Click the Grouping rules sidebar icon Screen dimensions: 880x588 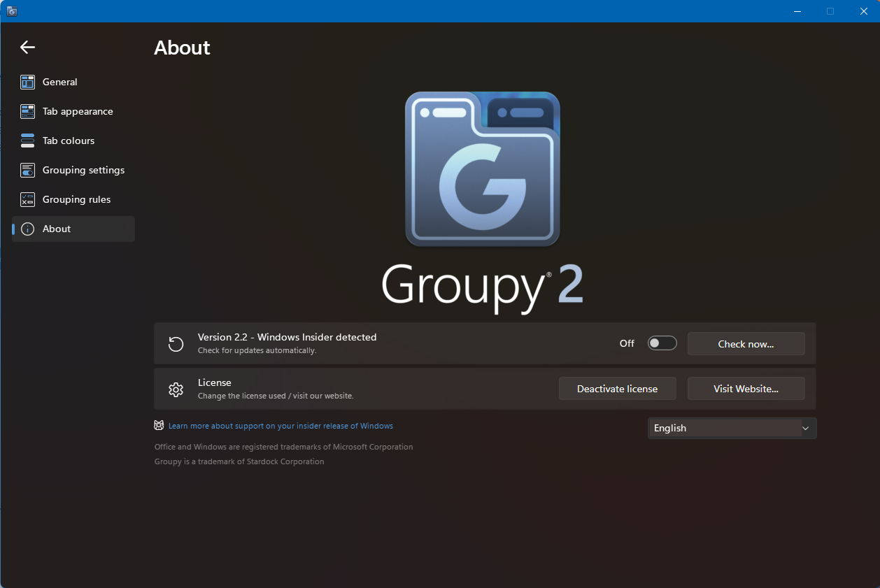pyautogui.click(x=27, y=199)
